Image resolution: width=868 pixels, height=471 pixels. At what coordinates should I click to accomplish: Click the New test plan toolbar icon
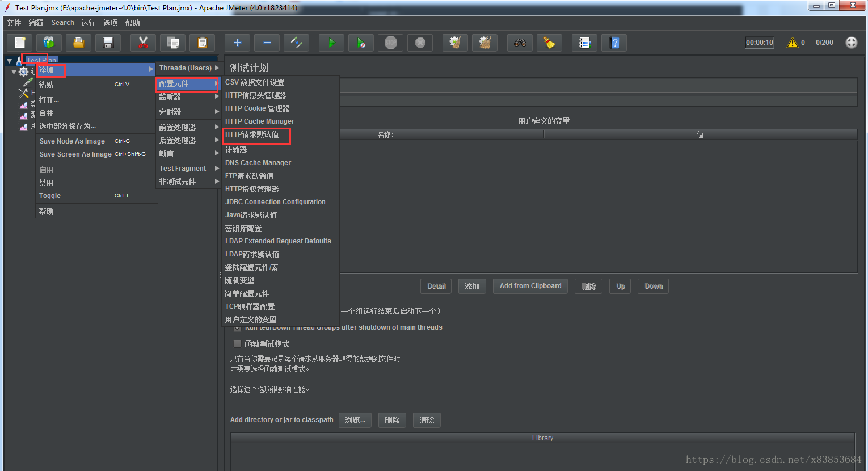tap(20, 43)
